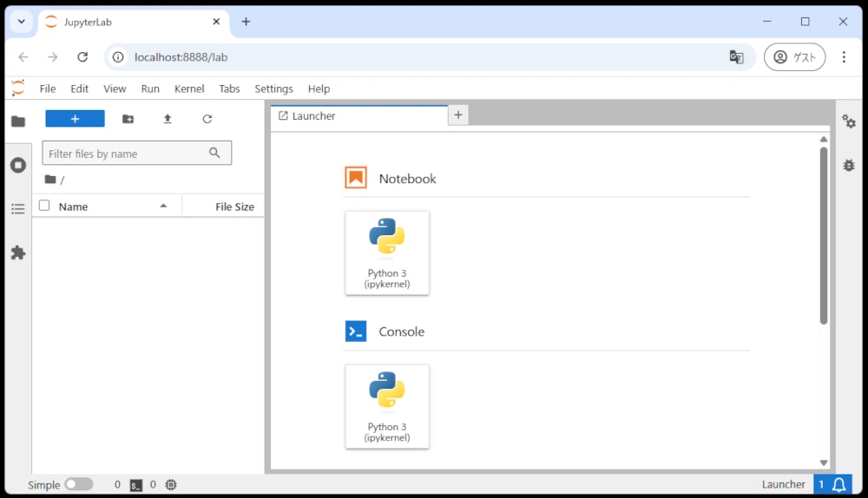This screenshot has width=868, height=498.
Task: View site information icon in address bar
Action: pyautogui.click(x=118, y=57)
